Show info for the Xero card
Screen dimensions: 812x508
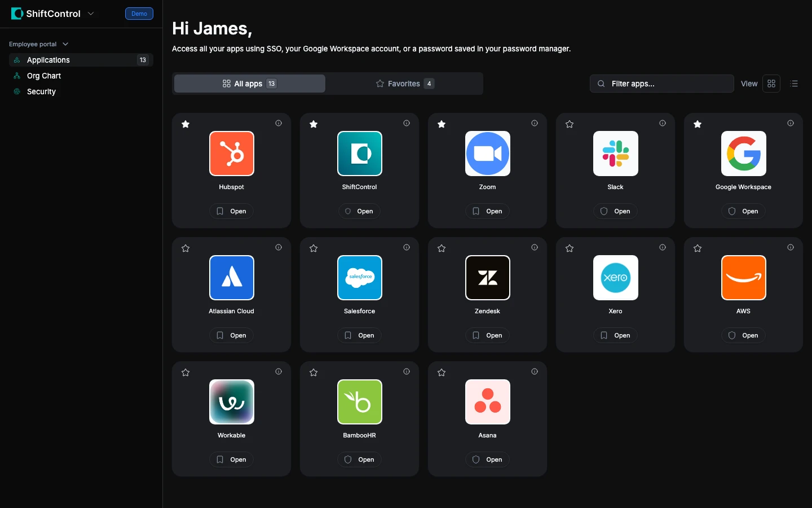[x=663, y=247]
